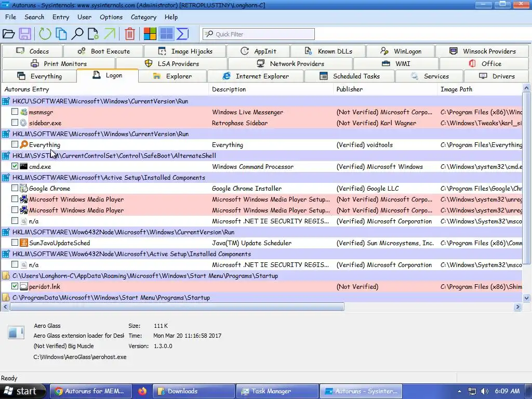Click the volume speaker tray icon
532x399 pixels.
click(485, 391)
